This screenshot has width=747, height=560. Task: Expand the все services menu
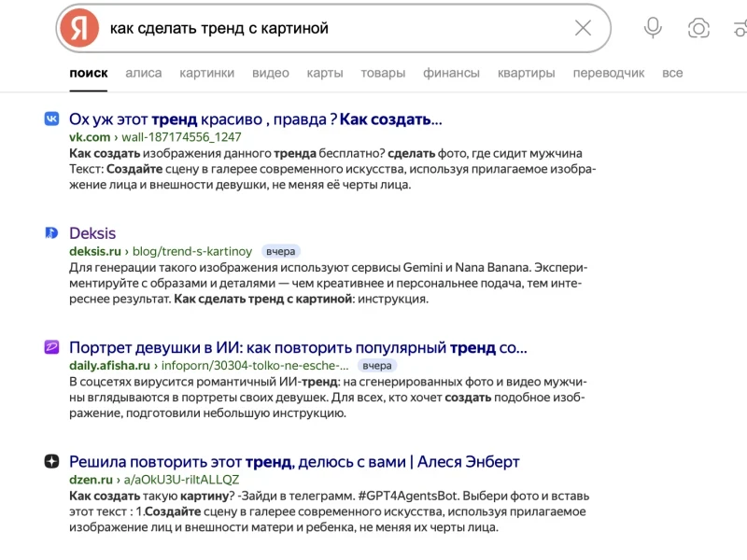tap(673, 73)
